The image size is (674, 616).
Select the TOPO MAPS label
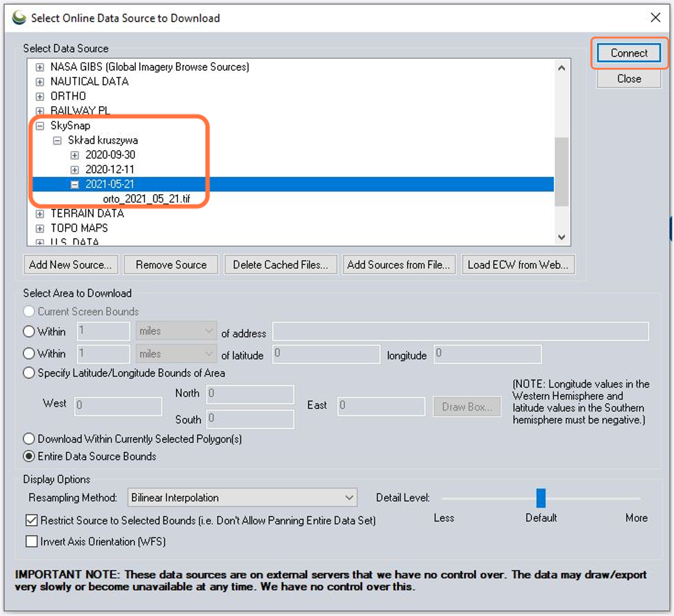coord(79,228)
